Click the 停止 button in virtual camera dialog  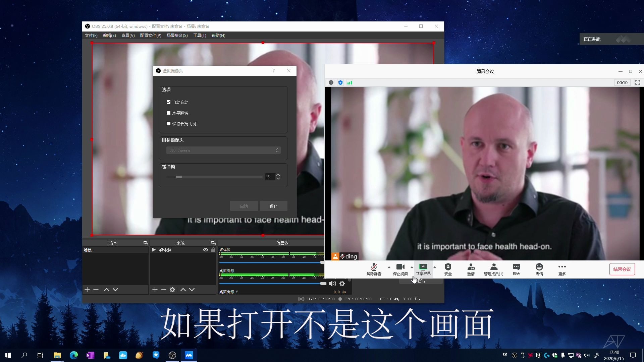coord(273,206)
